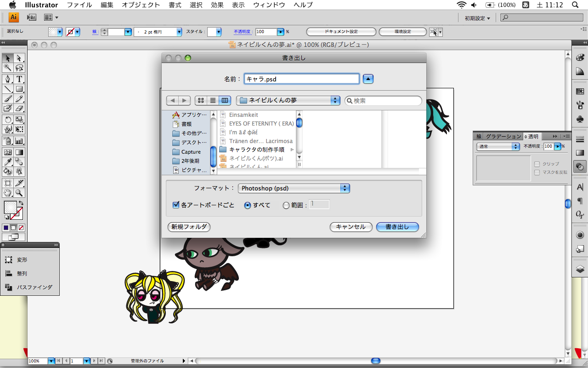This screenshot has width=588, height=368.
Task: Click the 環境設定 button
Action: click(403, 32)
